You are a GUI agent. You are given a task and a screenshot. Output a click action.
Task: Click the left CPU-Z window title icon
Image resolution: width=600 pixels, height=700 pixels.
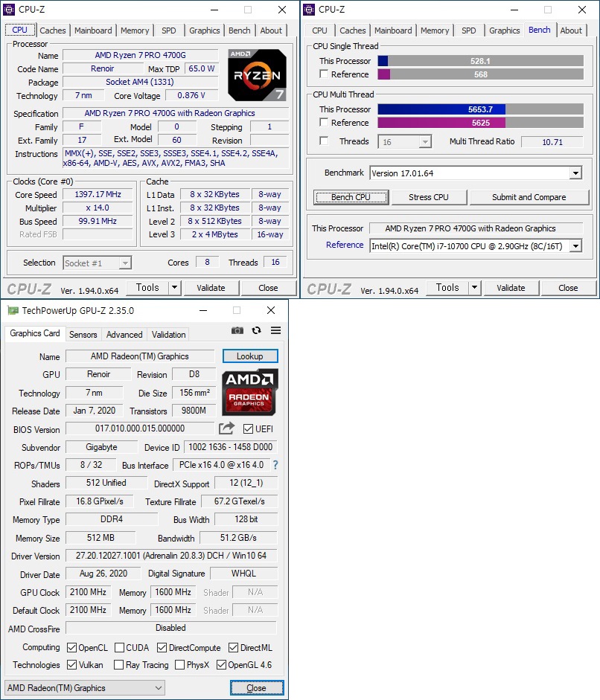click(9, 10)
